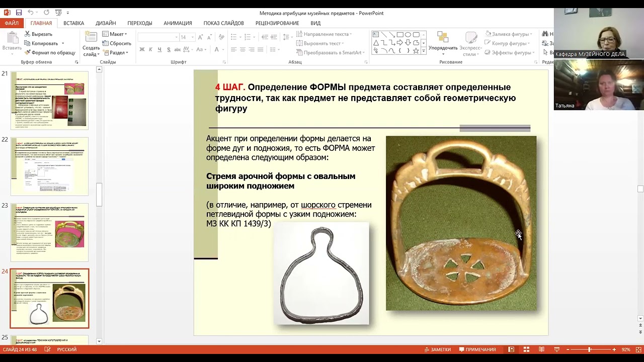Image resolution: width=644 pixels, height=362 pixels.
Task: Click Create slide (Создать слайд) icon
Action: [x=91, y=37]
